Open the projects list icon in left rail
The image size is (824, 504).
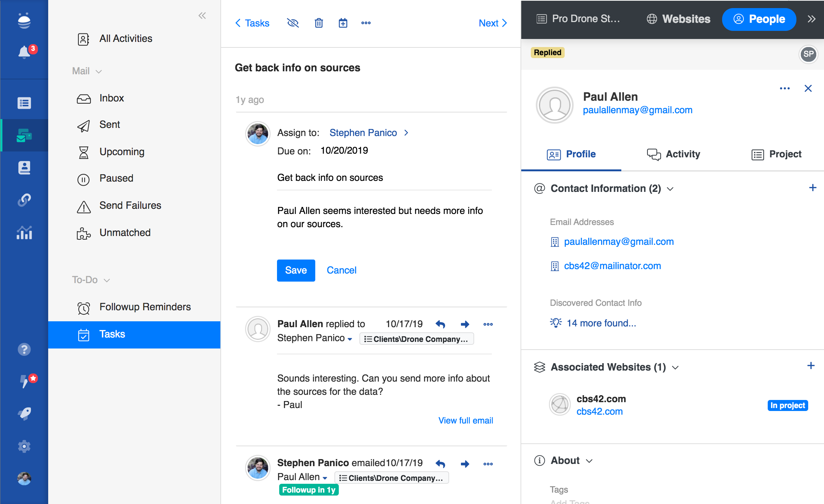point(24,103)
